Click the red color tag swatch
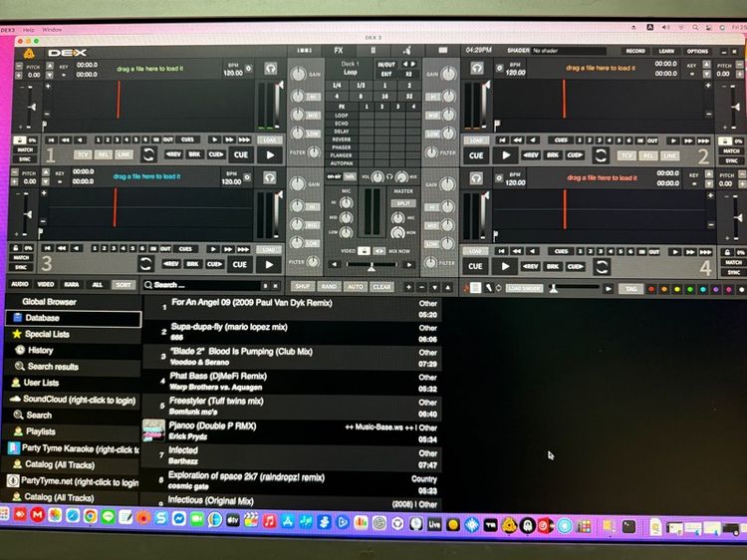 (651, 289)
